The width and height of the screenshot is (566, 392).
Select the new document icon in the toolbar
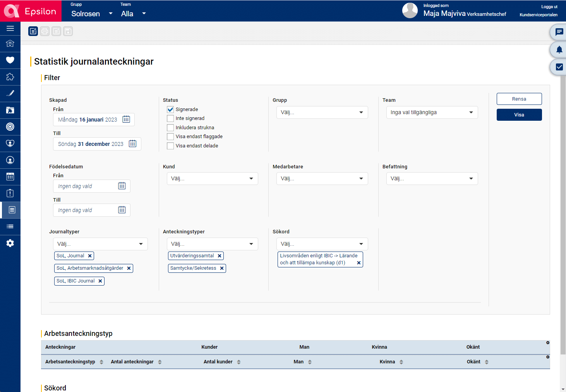coord(33,31)
